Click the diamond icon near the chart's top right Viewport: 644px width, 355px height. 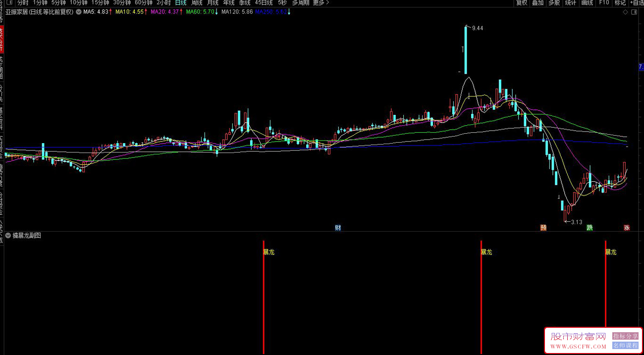tap(626, 11)
